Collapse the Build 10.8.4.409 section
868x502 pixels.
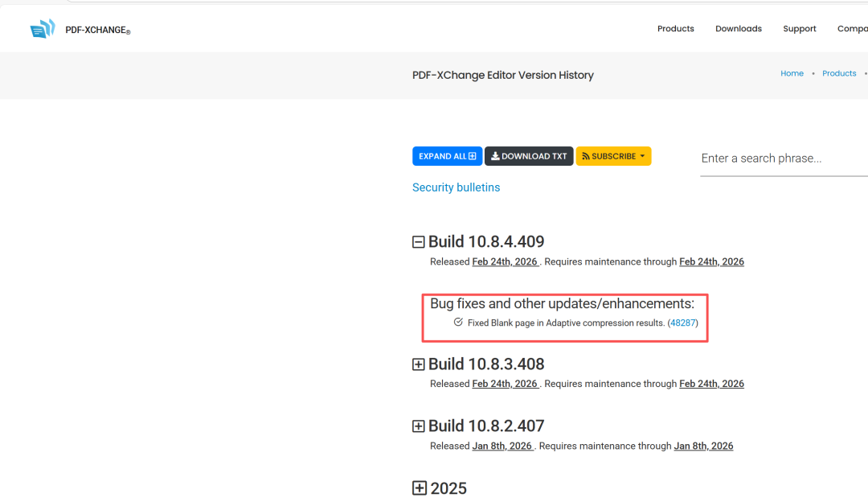coord(419,242)
